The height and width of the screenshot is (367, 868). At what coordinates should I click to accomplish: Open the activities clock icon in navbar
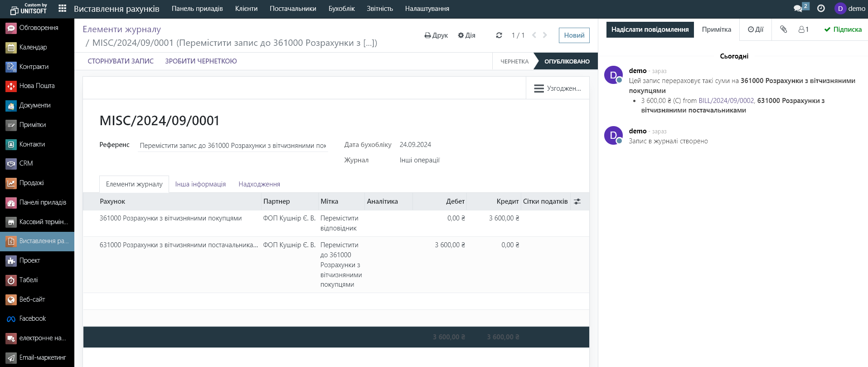(x=821, y=9)
